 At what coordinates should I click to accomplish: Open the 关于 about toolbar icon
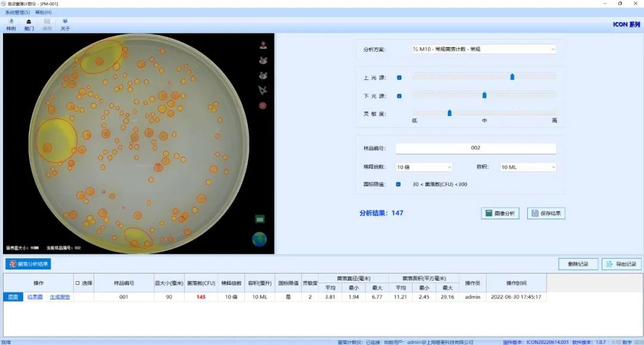click(x=65, y=24)
